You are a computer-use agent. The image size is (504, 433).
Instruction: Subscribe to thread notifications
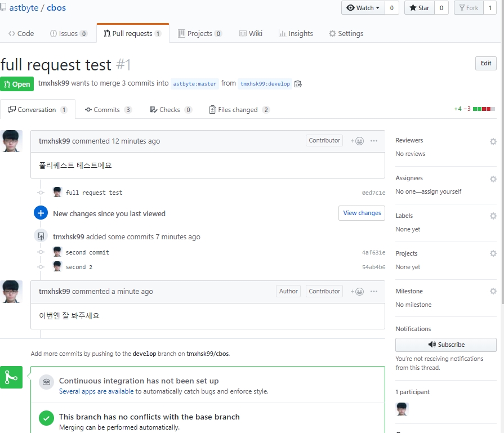(446, 345)
